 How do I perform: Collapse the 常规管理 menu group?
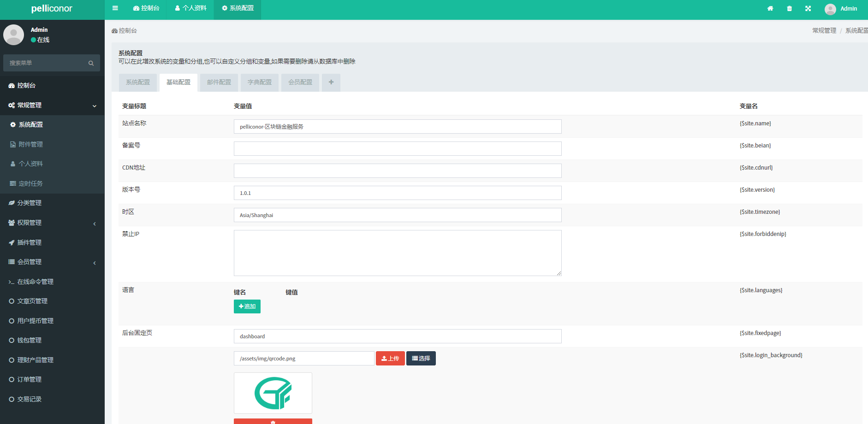[x=52, y=105]
